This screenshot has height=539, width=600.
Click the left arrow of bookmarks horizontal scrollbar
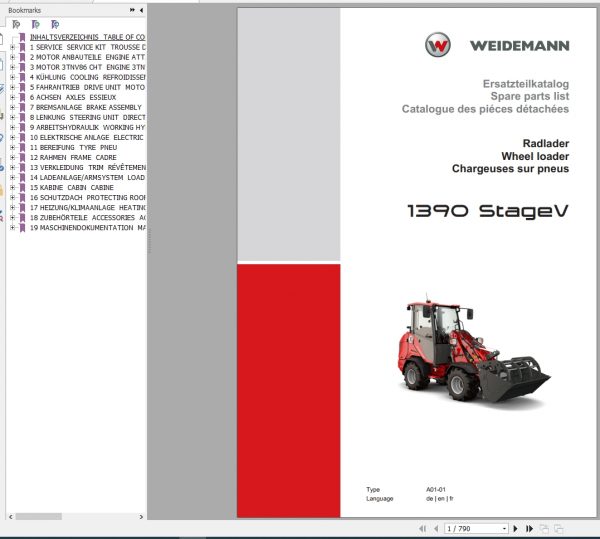11,516
